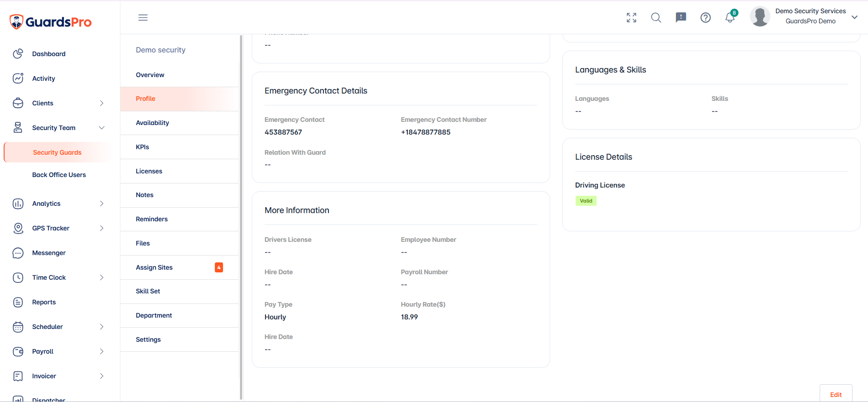The height and width of the screenshot is (402, 868).
Task: Click the Invoicer receipt icon
Action: coord(18,376)
